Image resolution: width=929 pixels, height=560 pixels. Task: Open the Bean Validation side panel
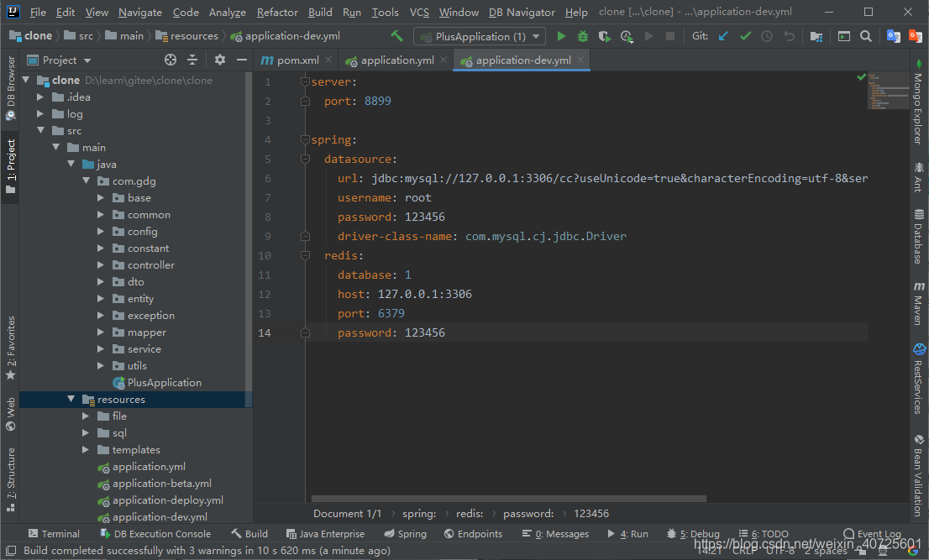tap(918, 475)
